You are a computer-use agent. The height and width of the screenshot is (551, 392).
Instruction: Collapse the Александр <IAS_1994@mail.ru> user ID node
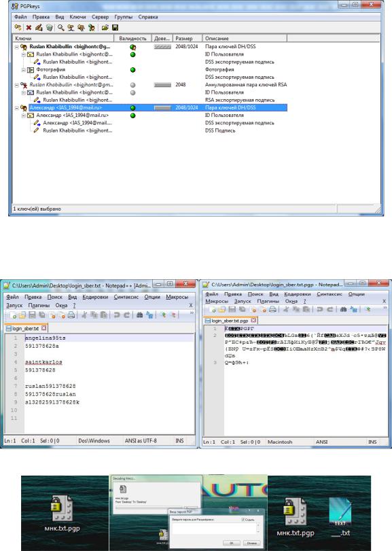pos(24,115)
